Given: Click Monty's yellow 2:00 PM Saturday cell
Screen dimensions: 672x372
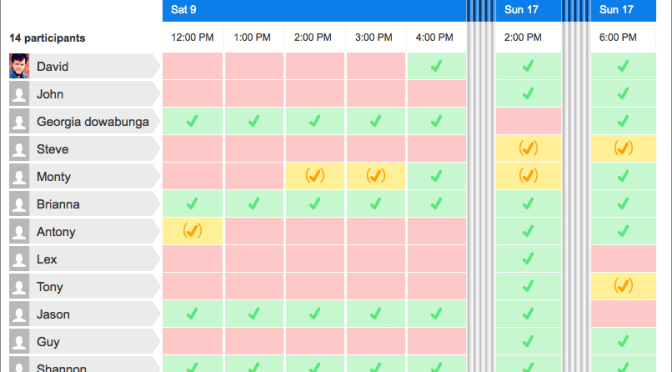Looking at the screenshot, I should click(x=315, y=176).
